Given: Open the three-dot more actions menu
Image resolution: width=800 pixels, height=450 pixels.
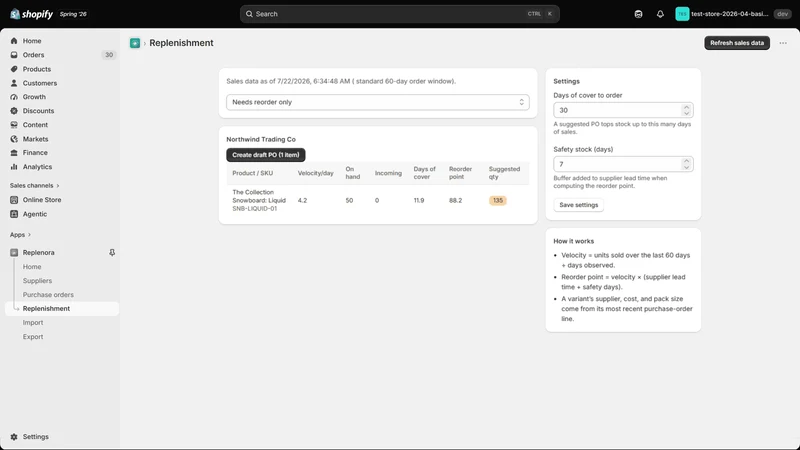Looking at the screenshot, I should (x=783, y=43).
